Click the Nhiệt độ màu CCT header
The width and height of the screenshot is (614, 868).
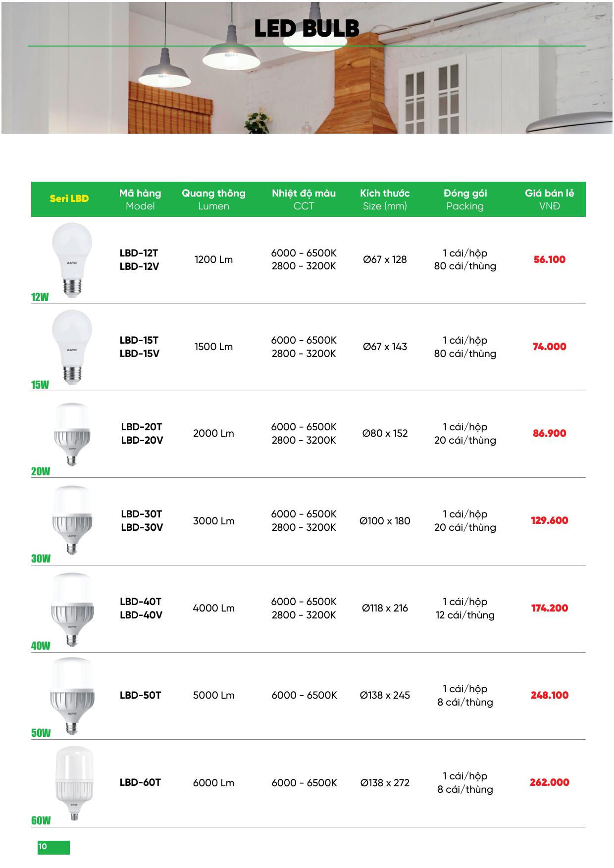[304, 199]
